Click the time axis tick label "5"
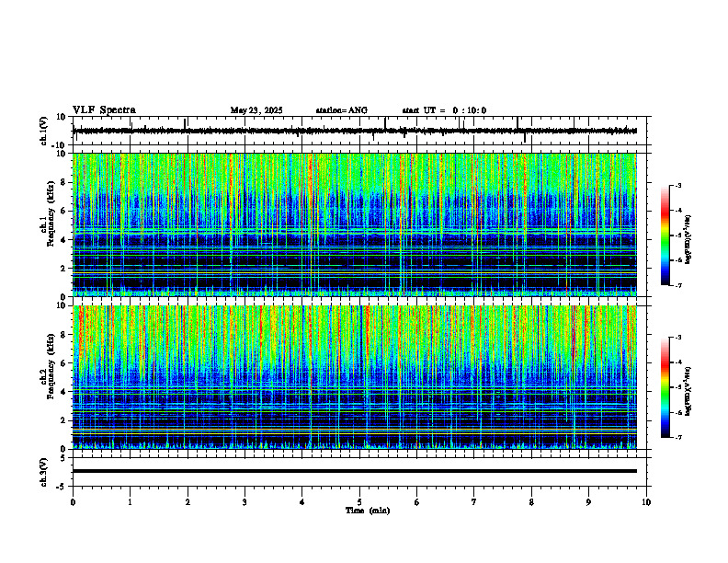 [x=359, y=502]
